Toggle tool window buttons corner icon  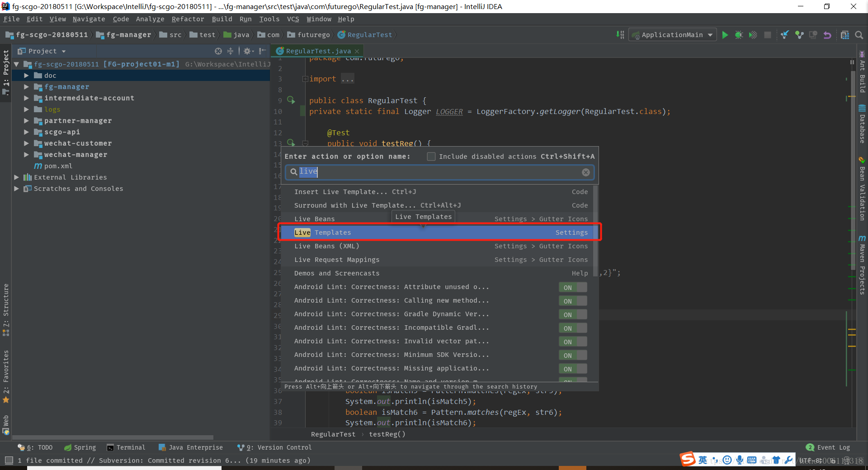pyautogui.click(x=9, y=461)
